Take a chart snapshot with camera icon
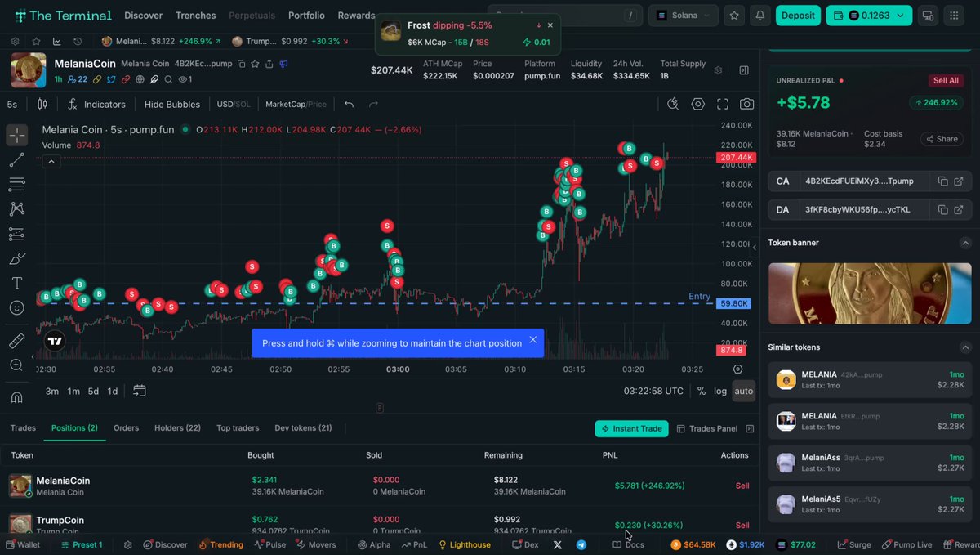 point(746,105)
